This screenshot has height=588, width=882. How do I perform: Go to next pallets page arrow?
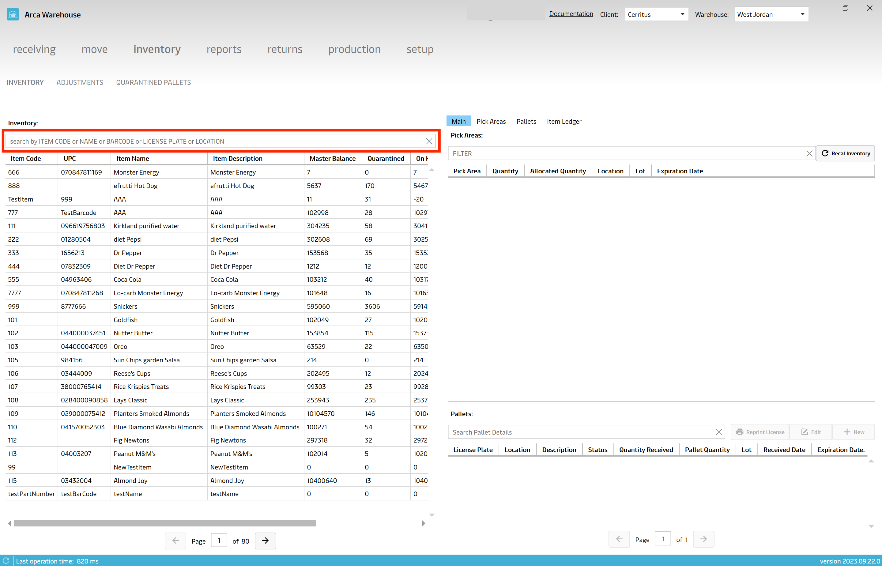(703, 539)
